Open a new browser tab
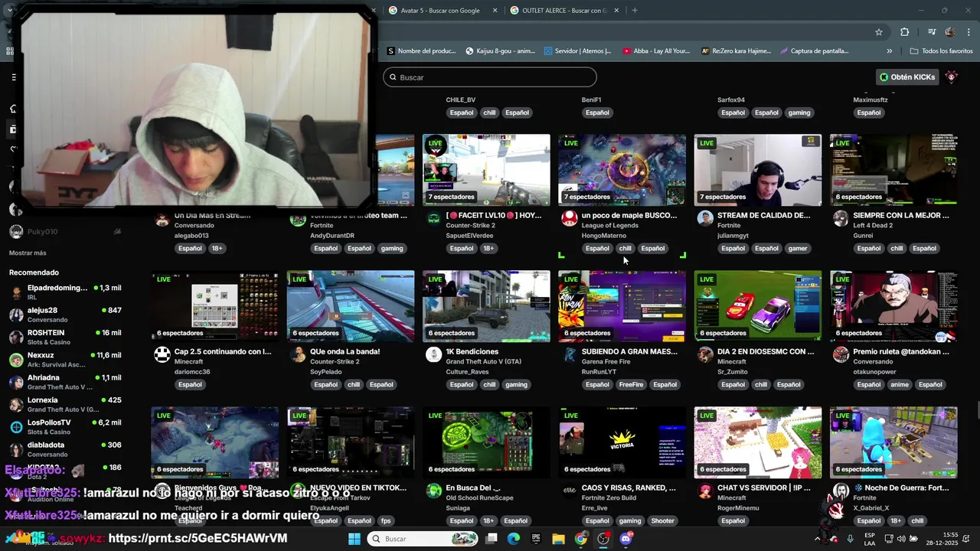980x551 pixels. pos(635,11)
